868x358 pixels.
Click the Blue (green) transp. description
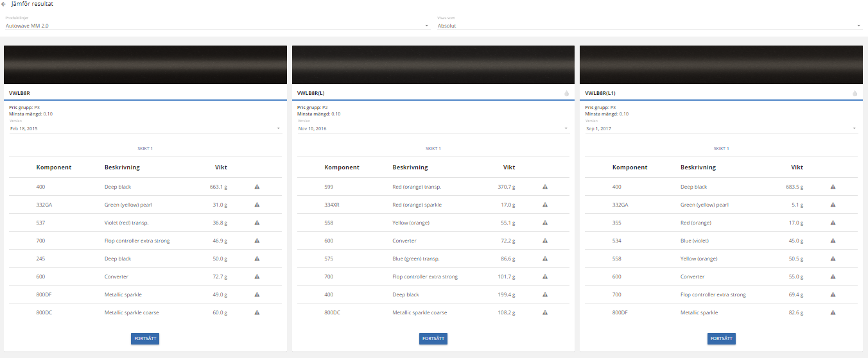point(416,259)
